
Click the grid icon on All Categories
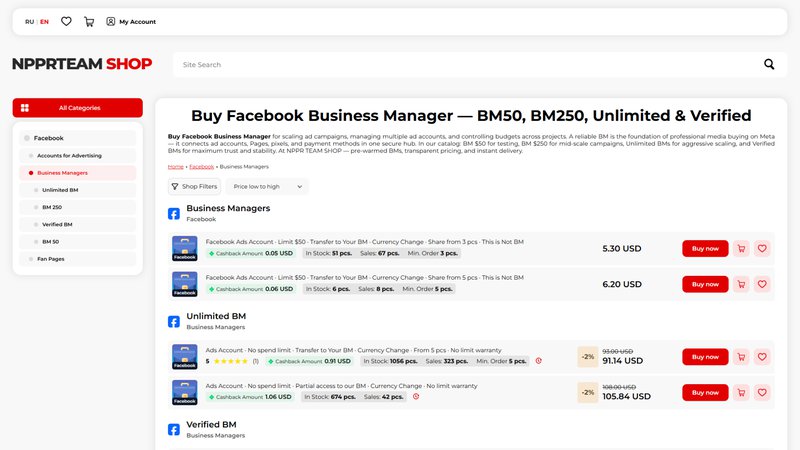(x=24, y=108)
